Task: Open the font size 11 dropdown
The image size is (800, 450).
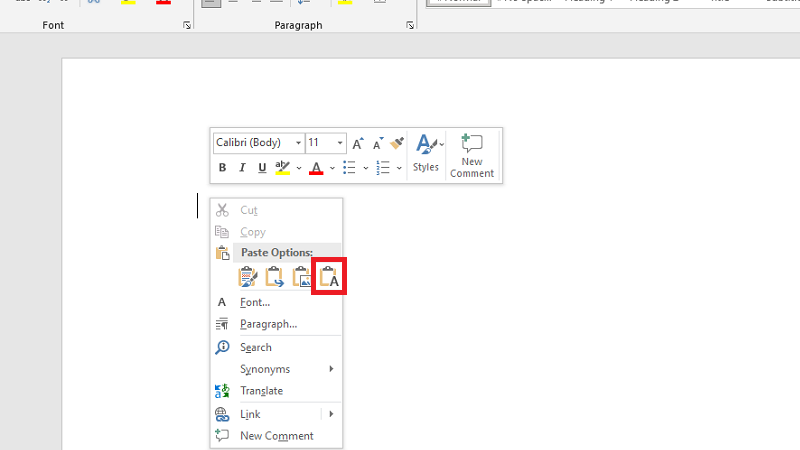Action: [x=340, y=143]
